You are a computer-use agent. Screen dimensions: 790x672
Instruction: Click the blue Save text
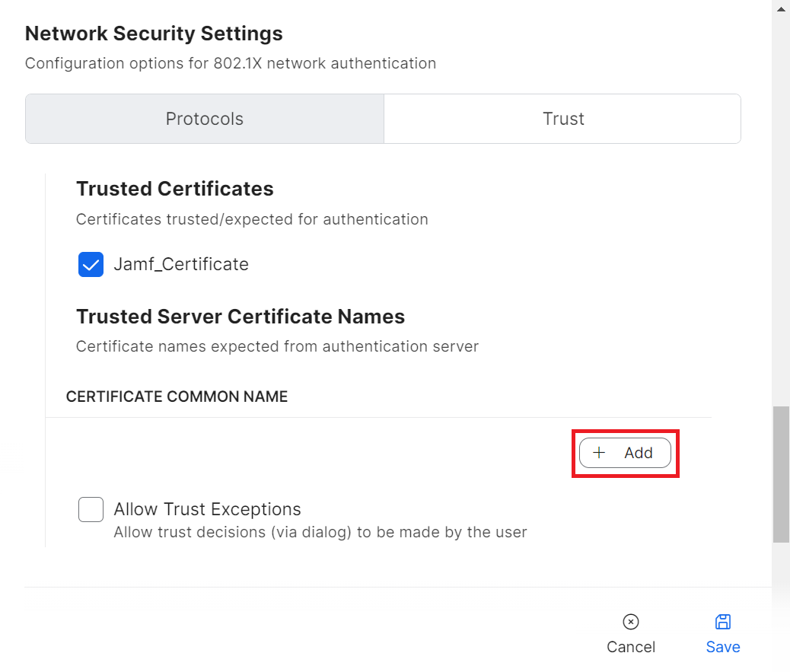tap(722, 647)
